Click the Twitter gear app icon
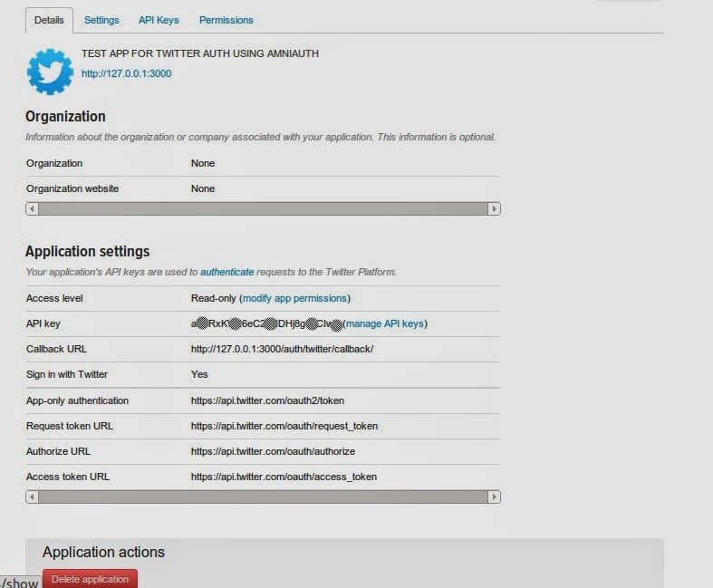Viewport: 713px width, 588px height. 50,72
